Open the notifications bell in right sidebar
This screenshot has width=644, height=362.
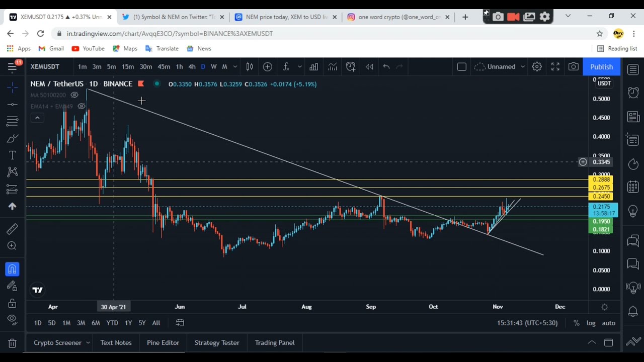(633, 311)
